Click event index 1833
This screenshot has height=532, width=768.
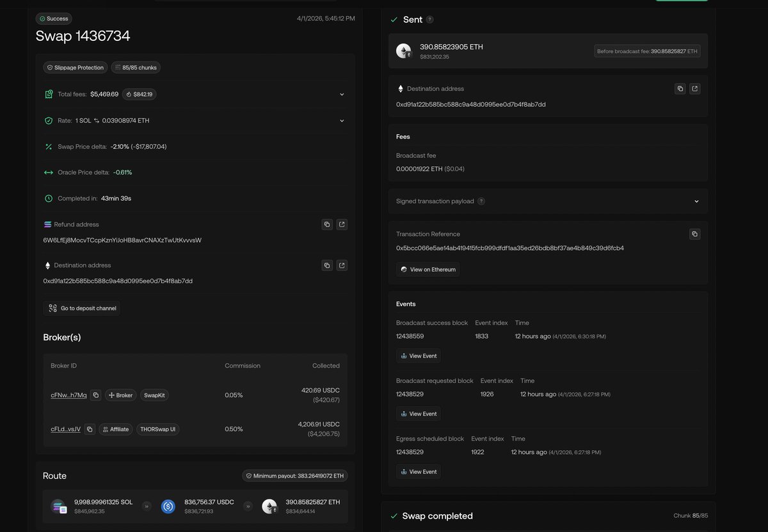coord(481,336)
